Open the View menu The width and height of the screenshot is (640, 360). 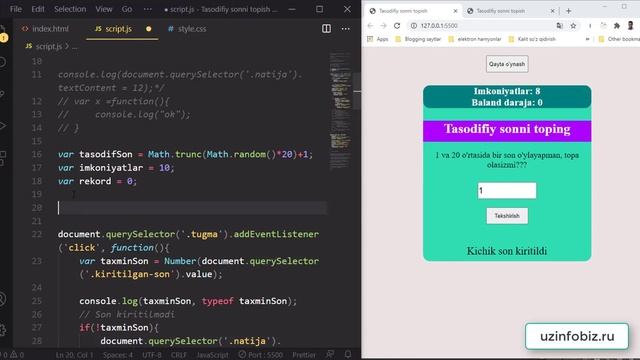click(x=104, y=9)
